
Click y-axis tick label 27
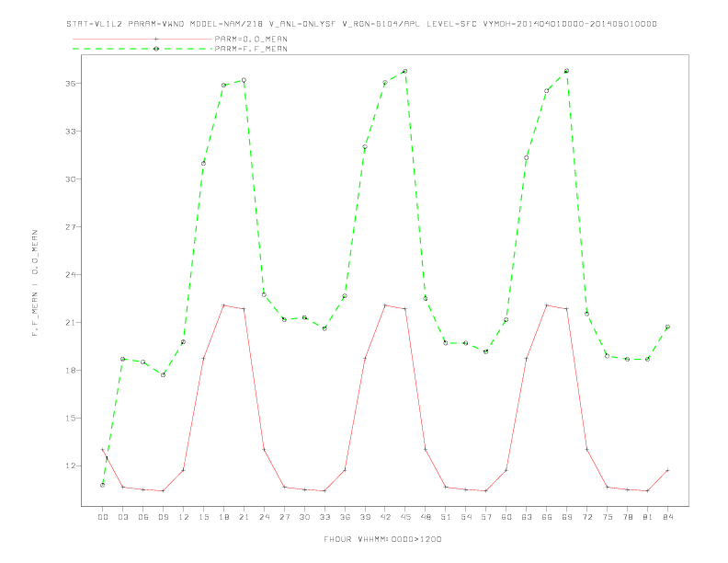71,227
